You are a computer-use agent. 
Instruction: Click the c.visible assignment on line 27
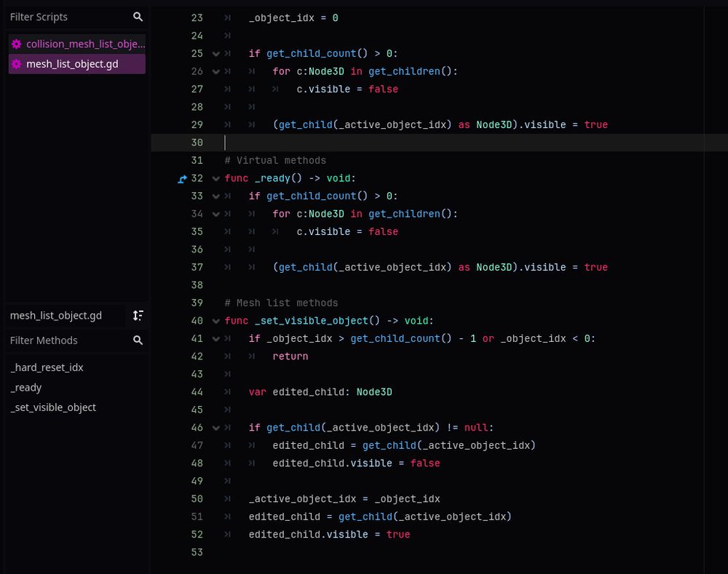(x=347, y=89)
